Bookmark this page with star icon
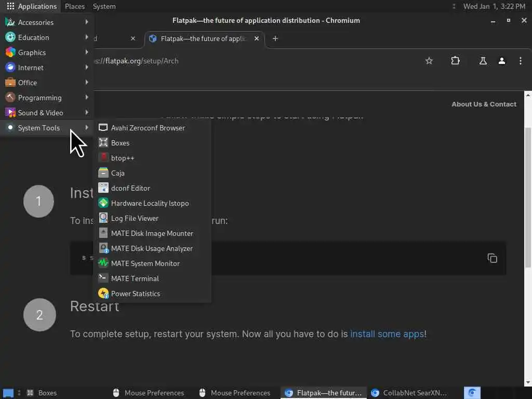Screen dimensions: 532x399 pos(429,61)
